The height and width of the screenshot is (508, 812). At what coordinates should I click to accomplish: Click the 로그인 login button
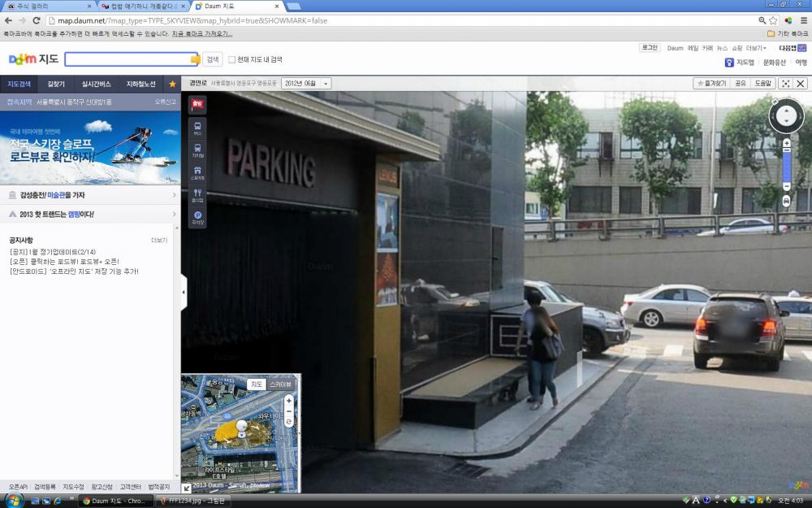coord(650,48)
